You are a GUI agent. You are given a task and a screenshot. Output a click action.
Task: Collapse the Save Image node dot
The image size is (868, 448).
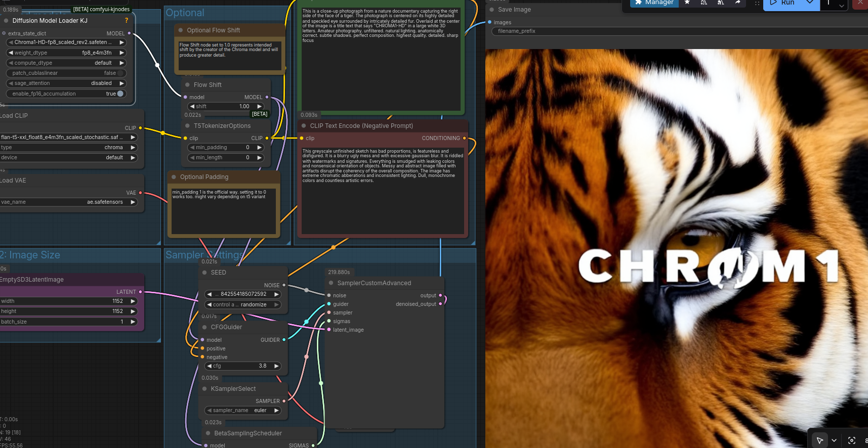pos(491,10)
